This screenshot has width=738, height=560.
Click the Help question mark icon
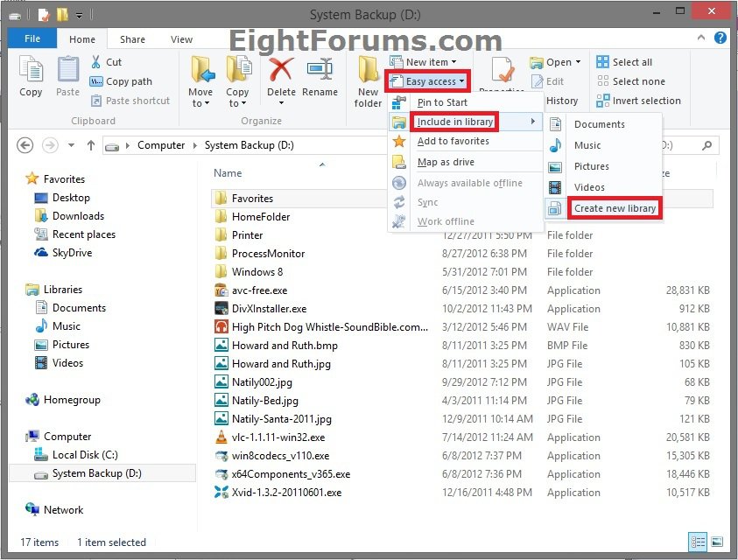pyautogui.click(x=720, y=38)
